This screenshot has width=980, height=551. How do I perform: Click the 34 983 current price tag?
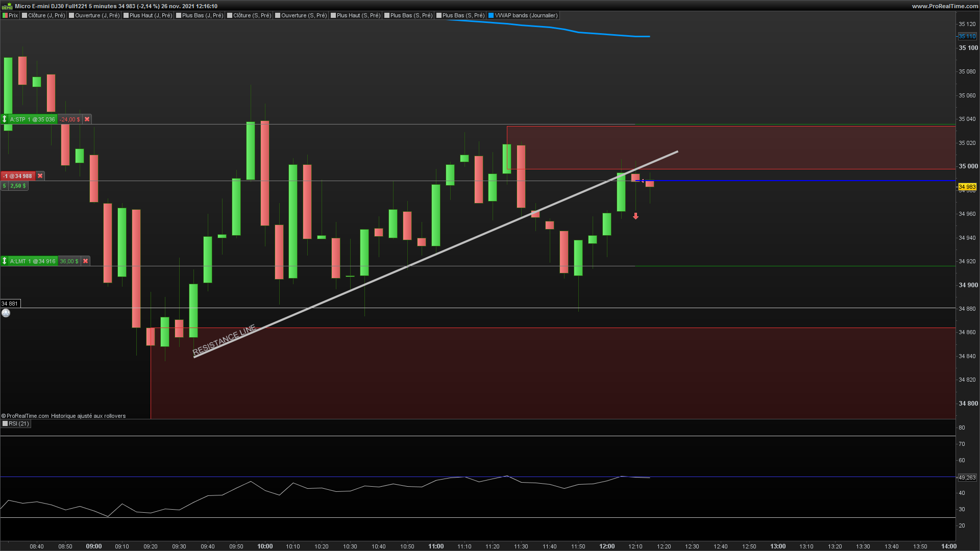point(967,187)
